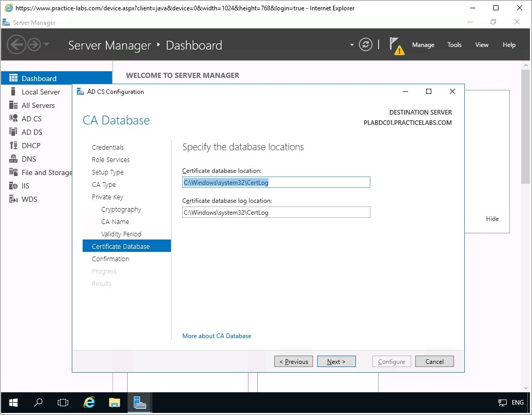
Task: Click the forward navigation arrow in Server Manager
Action: tap(34, 44)
